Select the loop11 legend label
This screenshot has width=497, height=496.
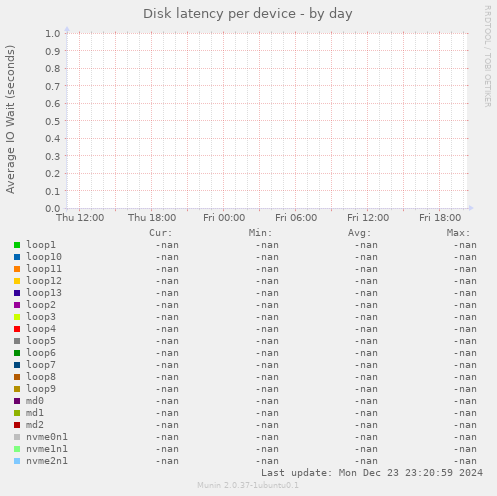pos(44,269)
